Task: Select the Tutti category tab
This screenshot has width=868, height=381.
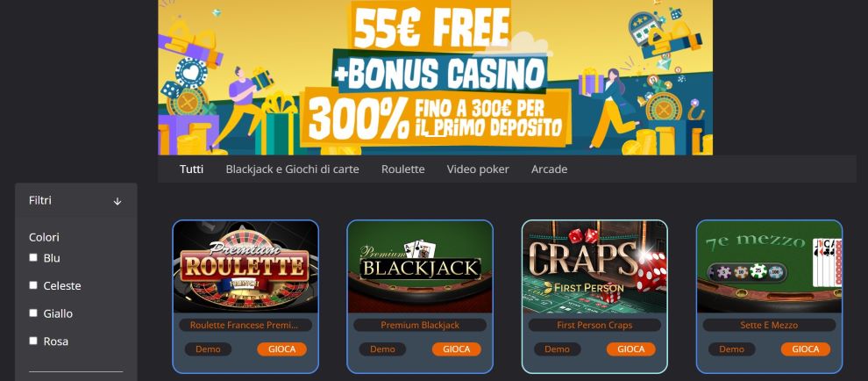Action: (x=191, y=169)
